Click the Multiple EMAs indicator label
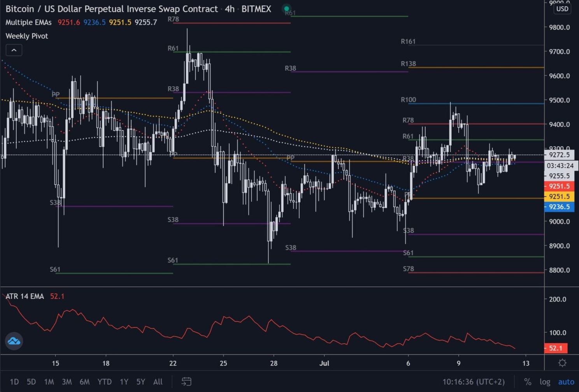 coord(28,22)
